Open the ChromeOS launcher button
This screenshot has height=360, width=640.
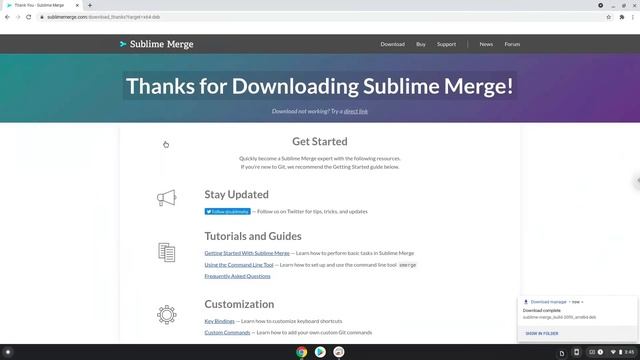pos(8,352)
